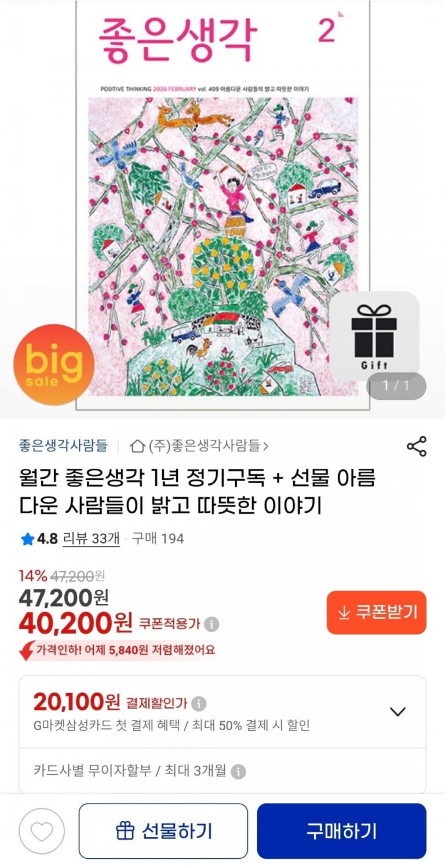This screenshot has height=868, width=445.
Task: Click the 선물하기 button
Action: [x=163, y=831]
